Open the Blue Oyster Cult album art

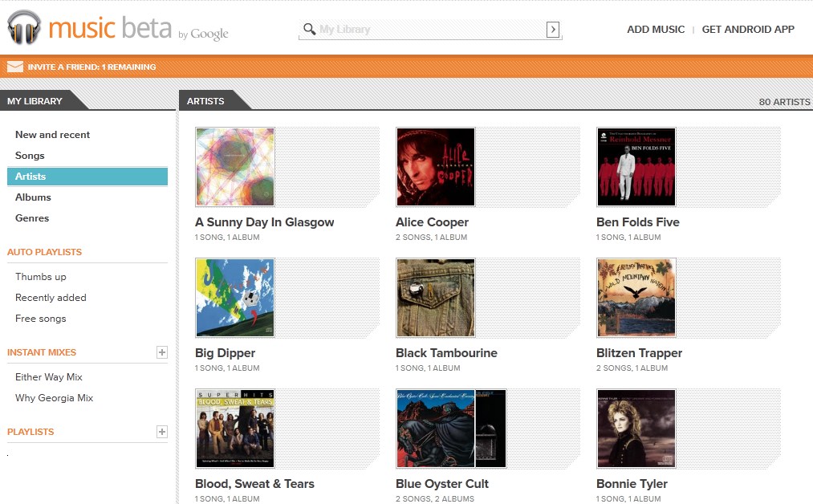click(x=451, y=429)
